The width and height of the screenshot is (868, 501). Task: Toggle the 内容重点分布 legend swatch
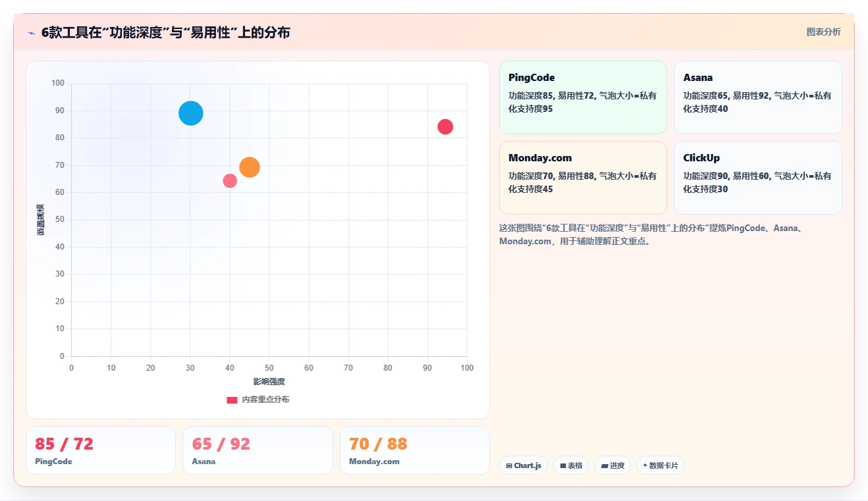tap(232, 400)
